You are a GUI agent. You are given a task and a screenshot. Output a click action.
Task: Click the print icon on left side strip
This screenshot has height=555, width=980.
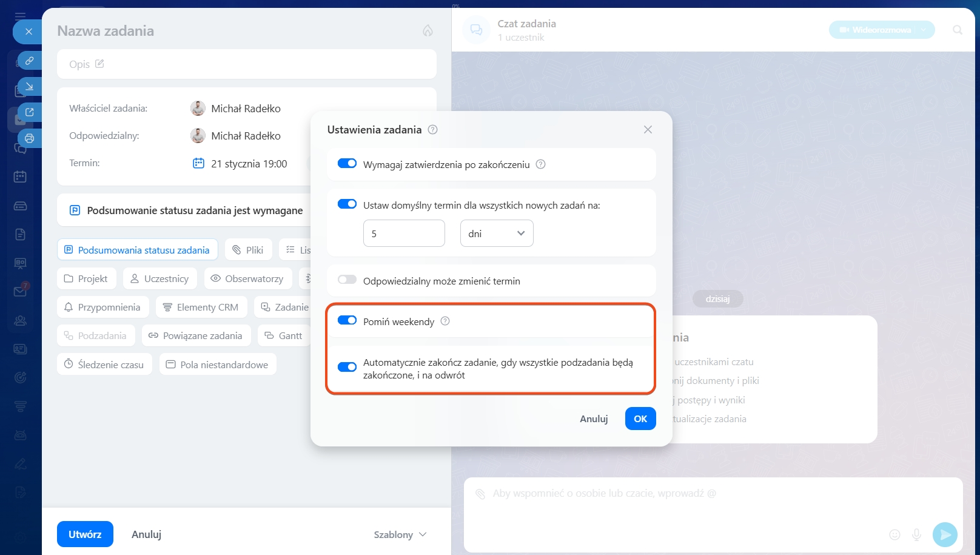29,138
